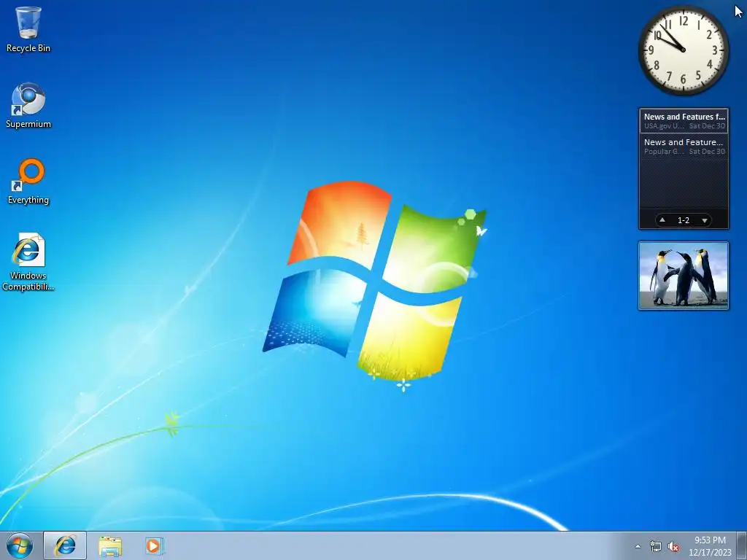
Task: Open the Start menu orb
Action: pyautogui.click(x=20, y=545)
